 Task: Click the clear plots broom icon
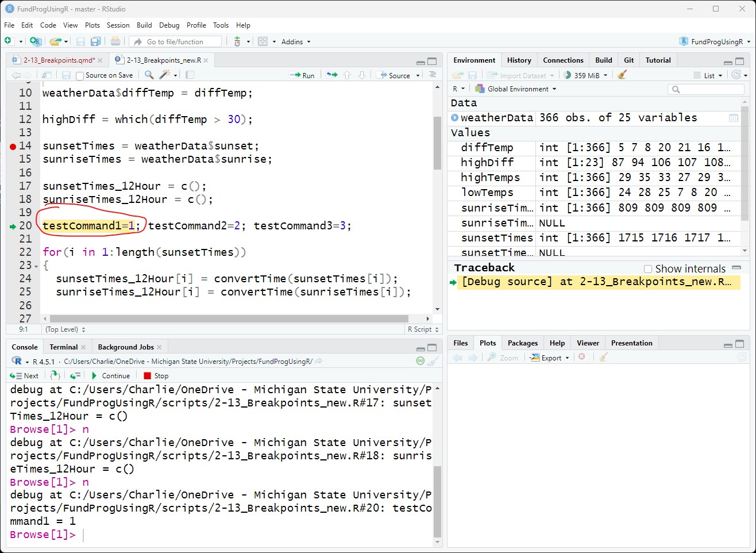pos(603,358)
